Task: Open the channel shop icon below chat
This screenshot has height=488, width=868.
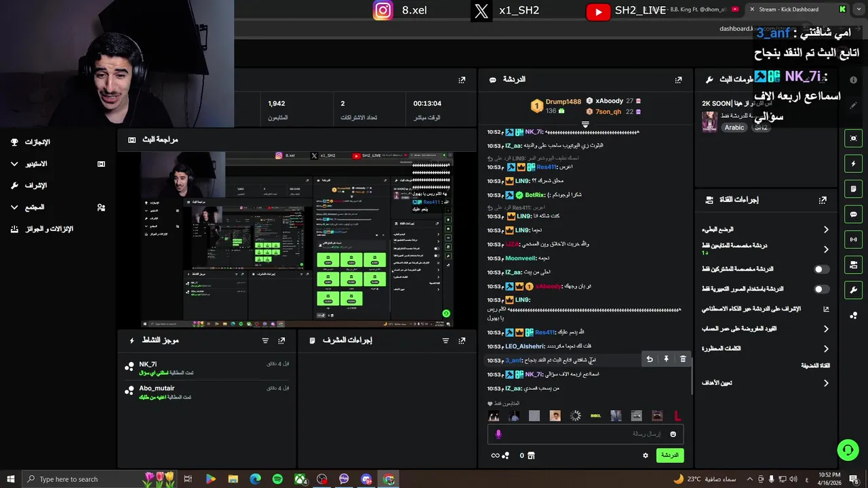Action: (531, 455)
